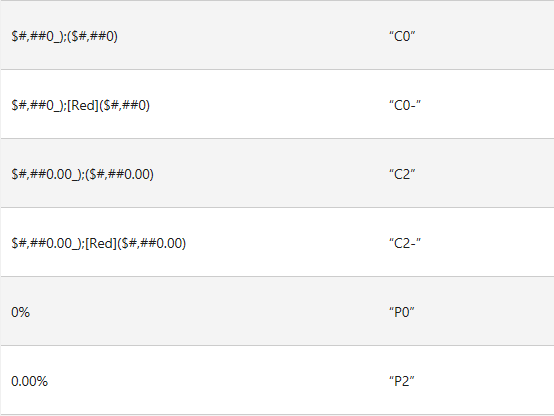Click the shaded row containing "C2"

coord(277,173)
